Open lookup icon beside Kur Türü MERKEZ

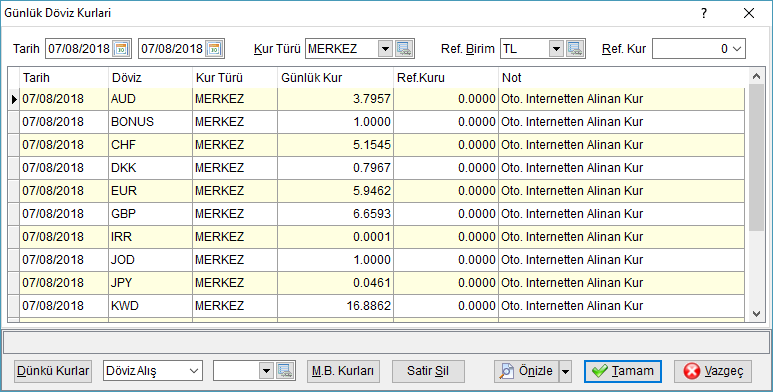click(403, 49)
